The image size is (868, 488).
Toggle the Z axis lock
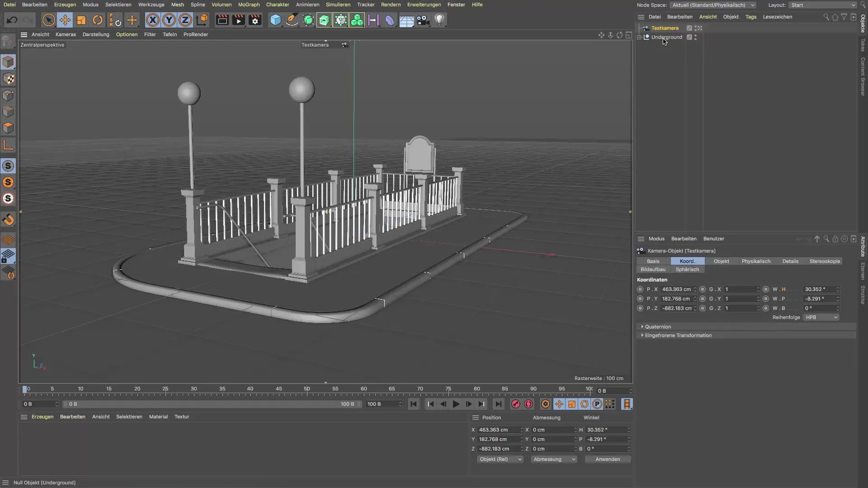coord(185,20)
